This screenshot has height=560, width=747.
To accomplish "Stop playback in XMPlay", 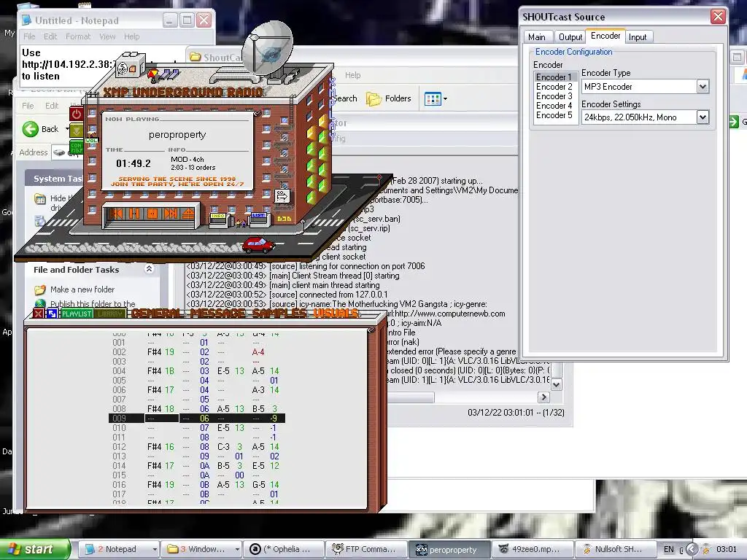I will pos(152,213).
